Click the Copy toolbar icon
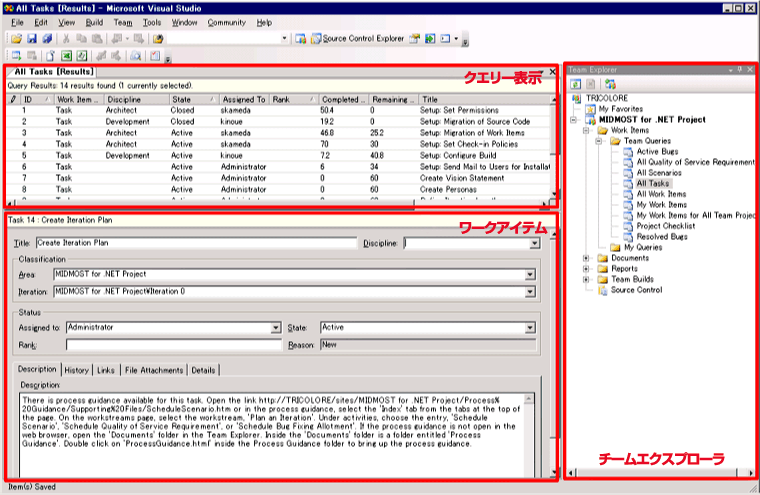 pos(81,39)
